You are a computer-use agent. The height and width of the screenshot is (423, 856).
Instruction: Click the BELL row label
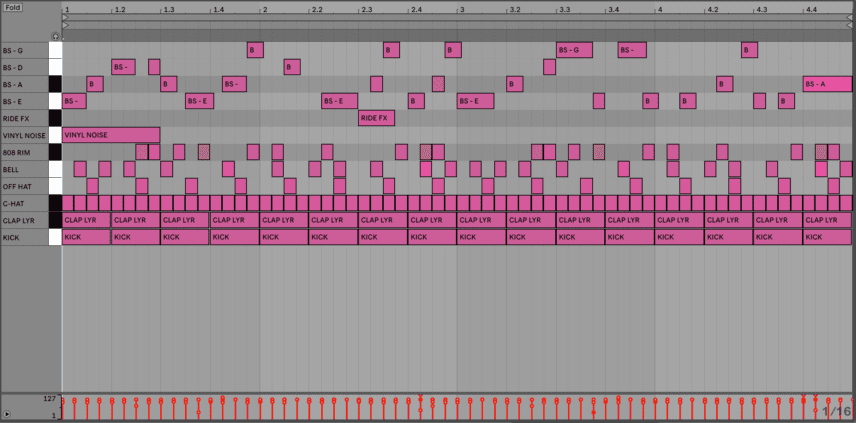point(10,170)
